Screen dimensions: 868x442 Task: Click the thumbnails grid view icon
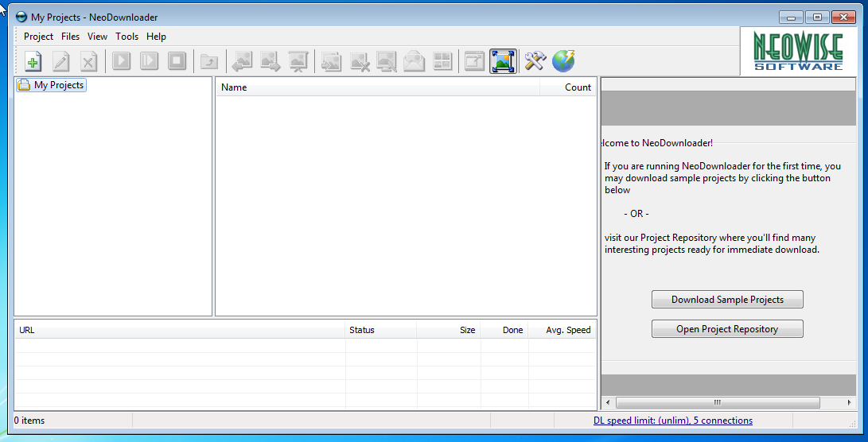coord(442,61)
